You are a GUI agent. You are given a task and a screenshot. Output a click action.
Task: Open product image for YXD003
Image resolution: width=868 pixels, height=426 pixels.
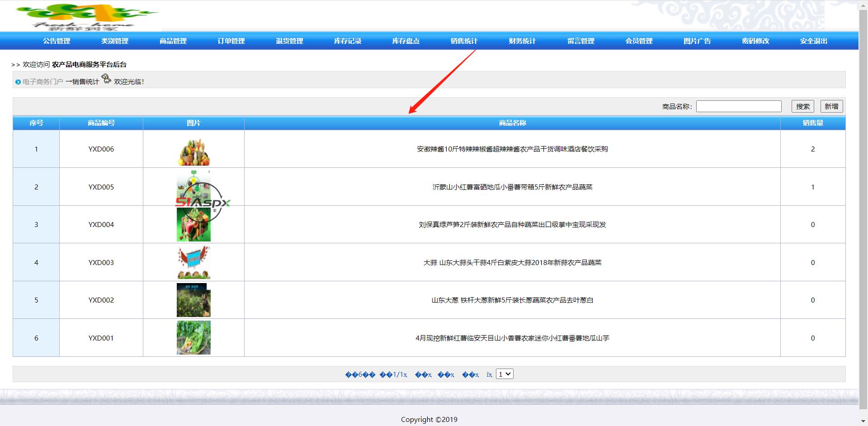pyautogui.click(x=193, y=263)
